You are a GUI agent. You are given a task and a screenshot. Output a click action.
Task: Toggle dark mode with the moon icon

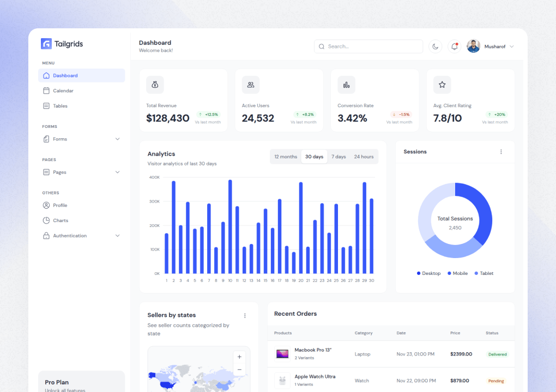(435, 46)
